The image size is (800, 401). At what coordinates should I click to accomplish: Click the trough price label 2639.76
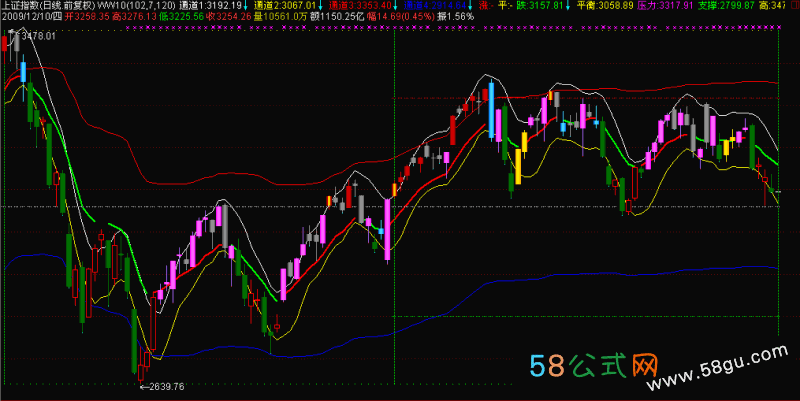167,387
